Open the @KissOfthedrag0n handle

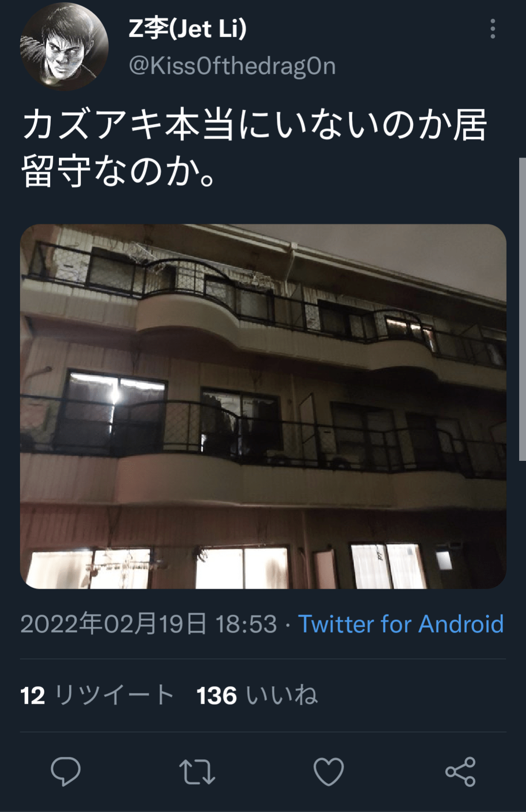(x=232, y=66)
